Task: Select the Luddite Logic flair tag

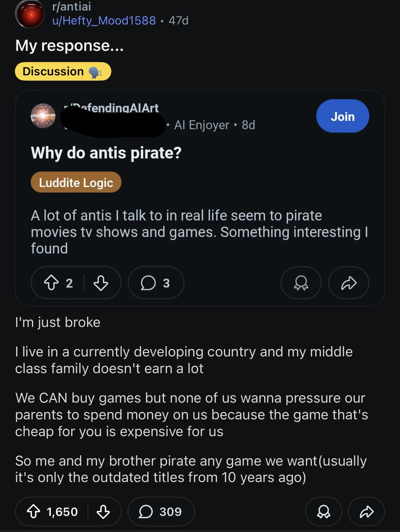Action: [76, 182]
